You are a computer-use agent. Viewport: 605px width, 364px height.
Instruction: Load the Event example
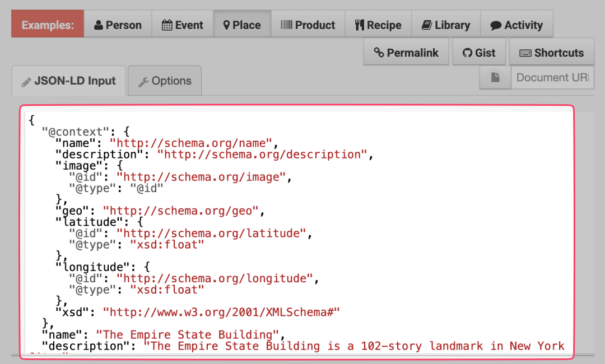point(183,24)
